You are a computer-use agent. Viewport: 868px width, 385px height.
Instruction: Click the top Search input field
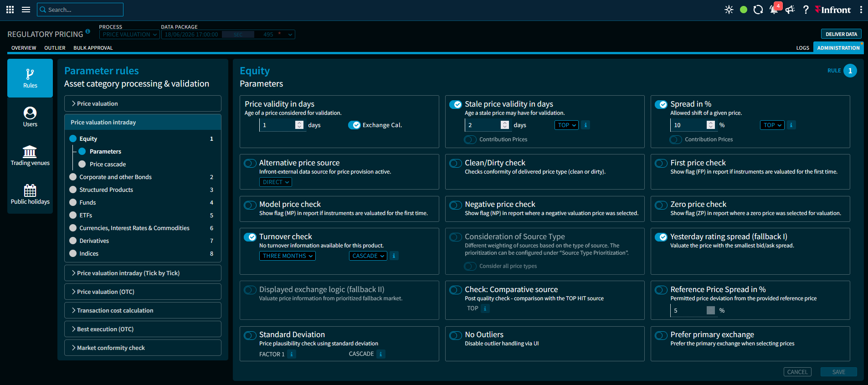[80, 10]
